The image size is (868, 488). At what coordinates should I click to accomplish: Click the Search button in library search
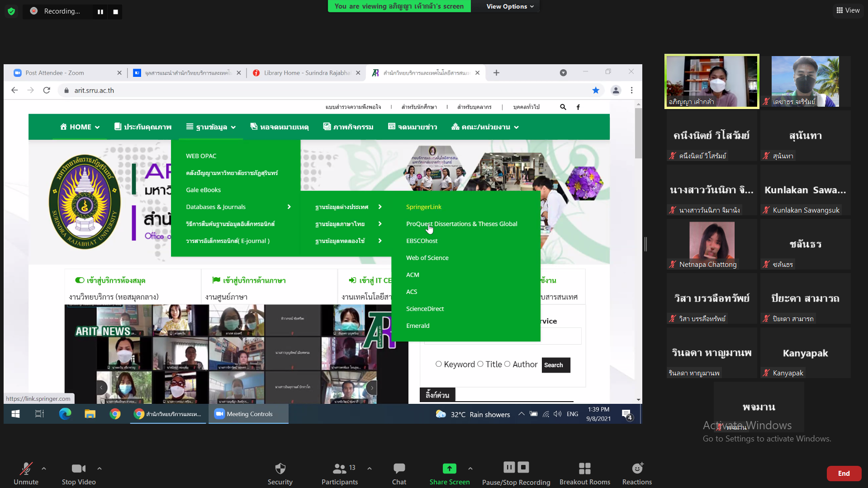click(555, 365)
